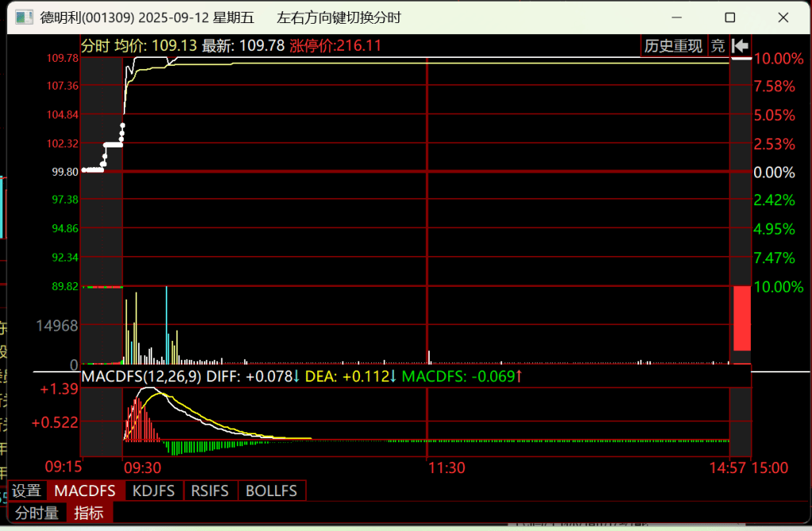The width and height of the screenshot is (812, 531).
Task: Click the down arrow after the DIFF value
Action: 297,376
